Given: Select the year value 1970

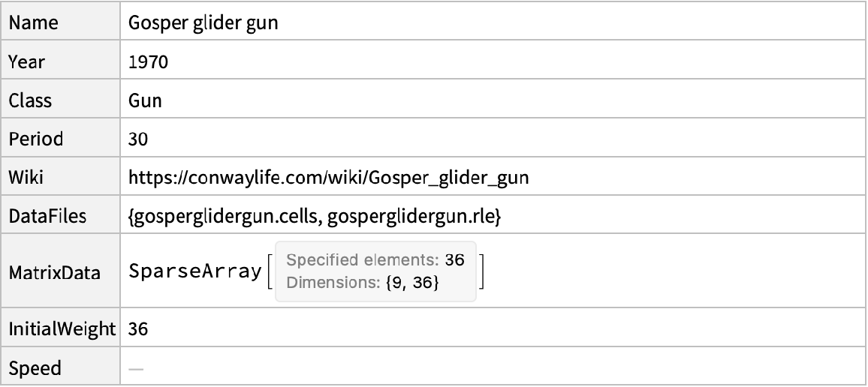Looking at the screenshot, I should (148, 62).
